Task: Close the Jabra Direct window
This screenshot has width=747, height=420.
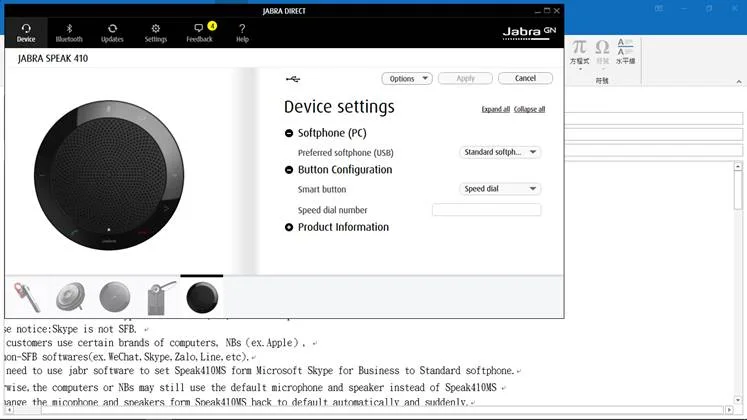Action: pos(556,10)
